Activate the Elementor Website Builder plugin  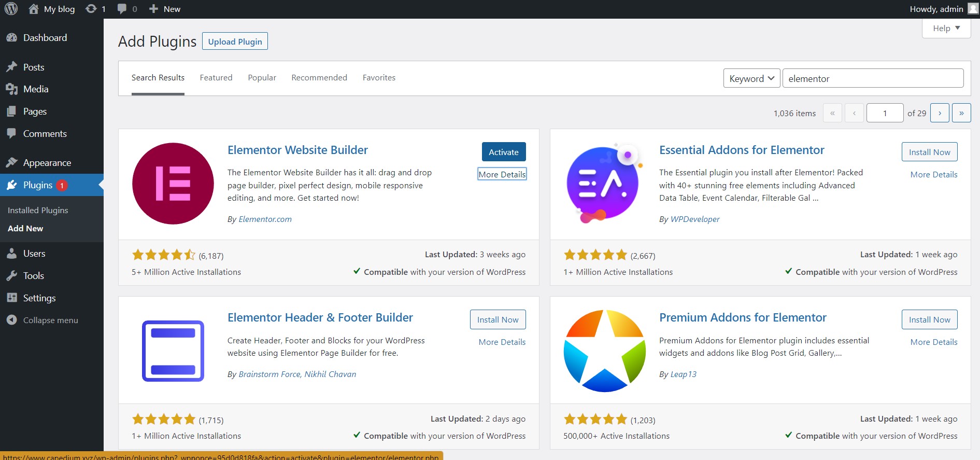point(503,152)
